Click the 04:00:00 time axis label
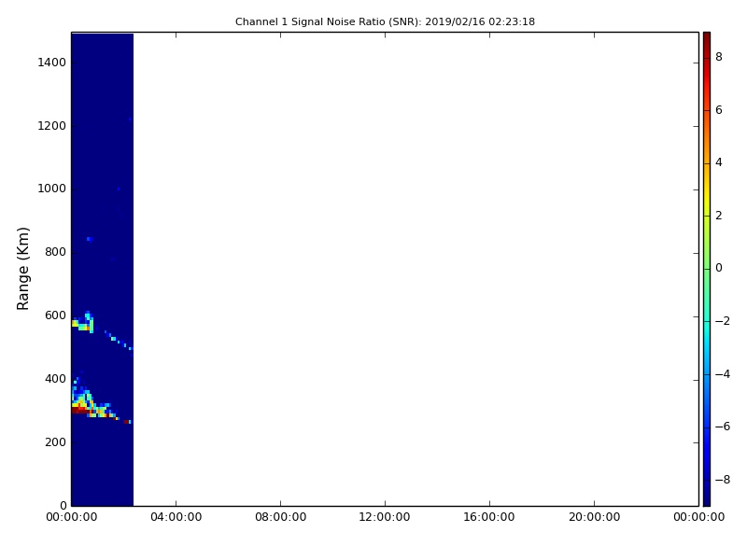This screenshot has width=747, height=560. click(x=176, y=517)
